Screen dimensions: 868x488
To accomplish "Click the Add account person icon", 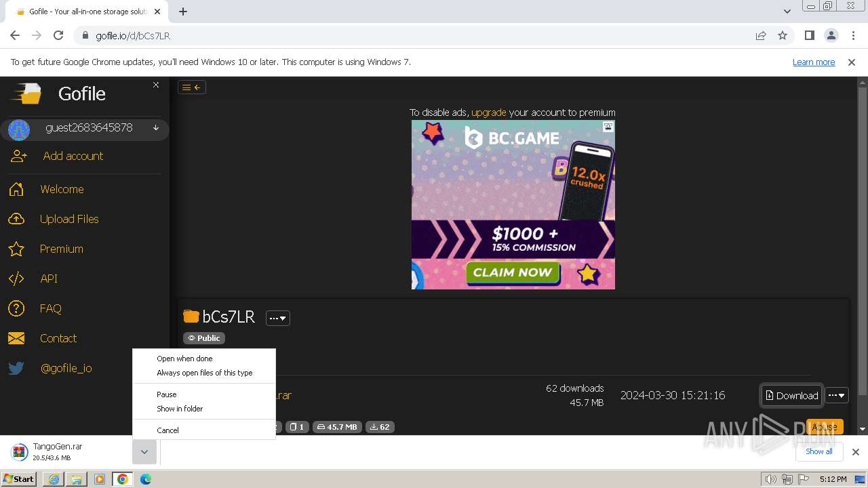I will tap(18, 156).
